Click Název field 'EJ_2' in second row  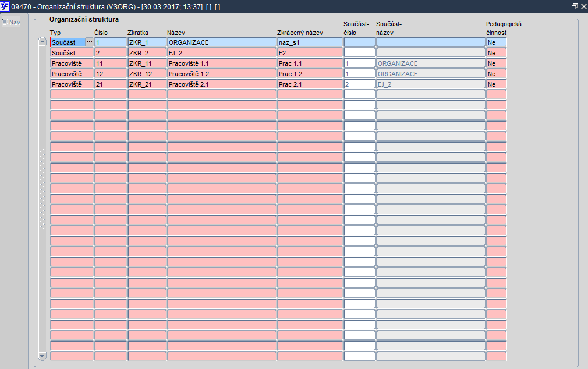pos(222,53)
